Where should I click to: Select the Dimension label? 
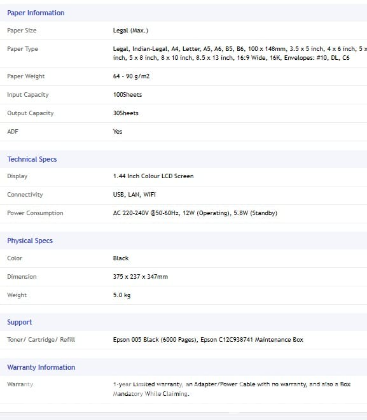pos(22,276)
